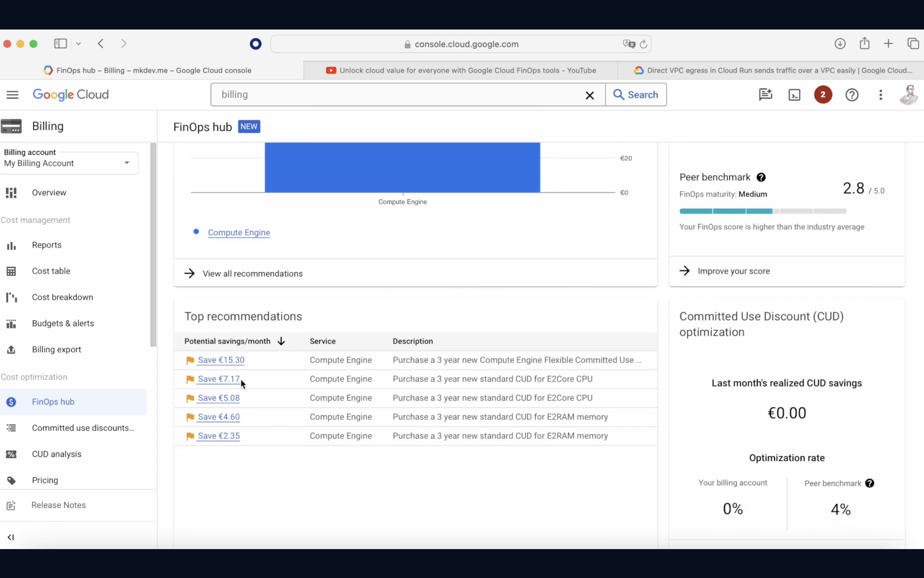
Task: Expand the Cost management section
Action: [35, 220]
